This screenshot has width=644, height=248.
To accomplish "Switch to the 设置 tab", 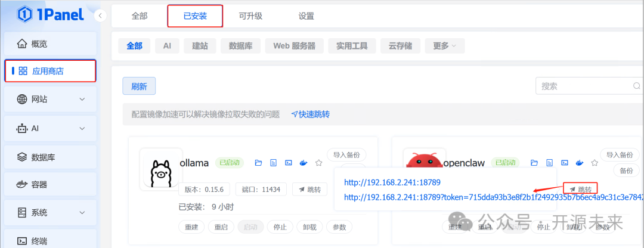I will pos(306,16).
